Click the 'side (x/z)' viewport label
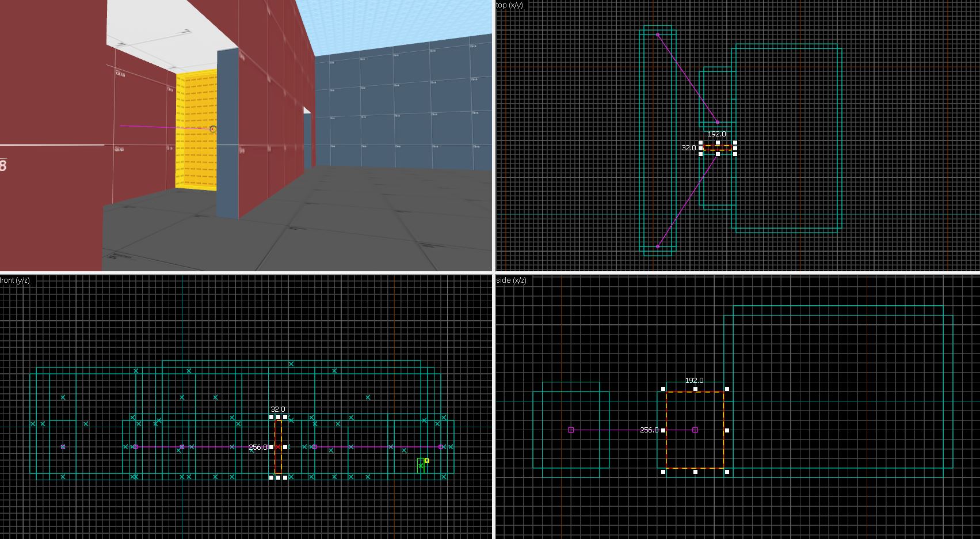This screenshot has width=980, height=539. 511,280
